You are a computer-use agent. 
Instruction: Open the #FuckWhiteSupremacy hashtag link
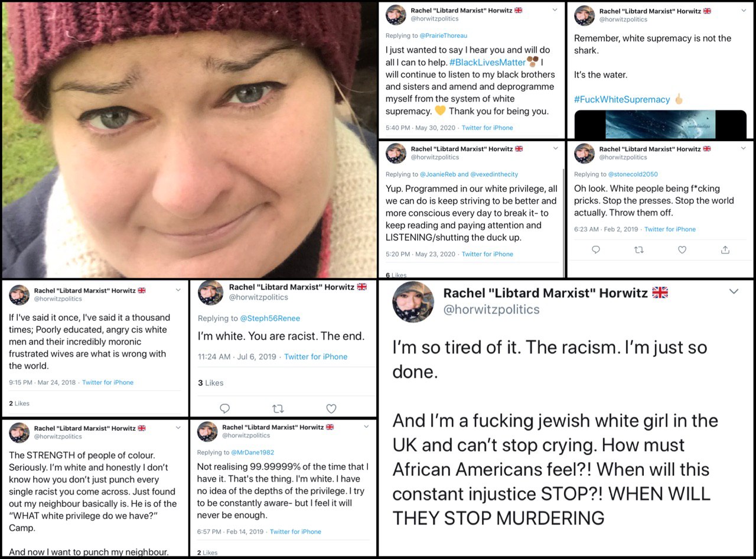click(622, 99)
